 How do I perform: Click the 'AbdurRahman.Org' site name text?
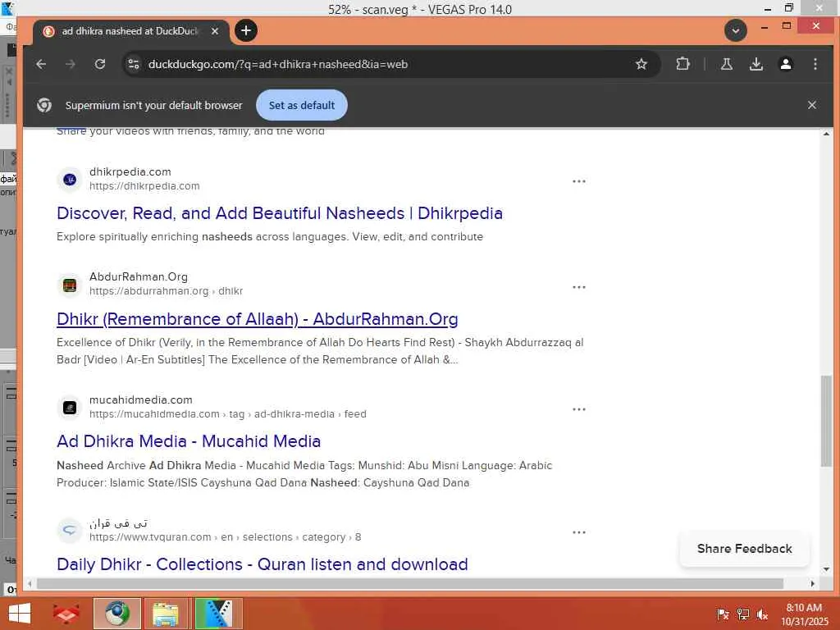coord(138,277)
